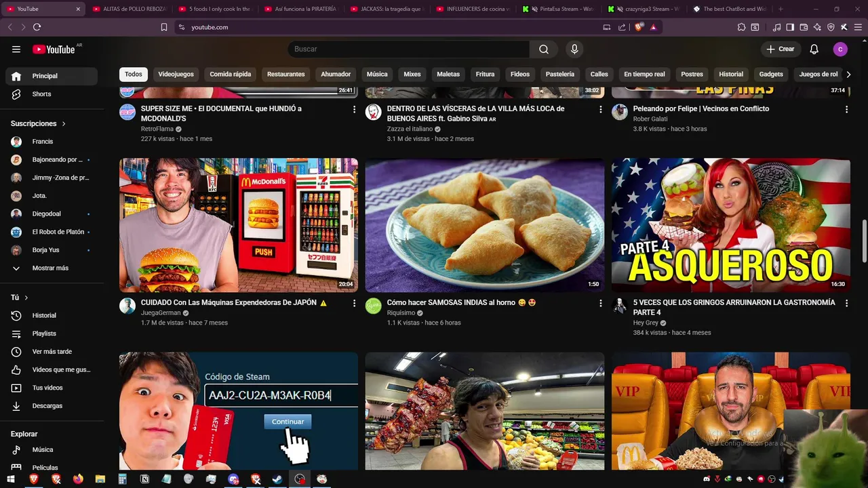This screenshot has height=488, width=868.
Task: Select the Pastelería chip
Action: click(x=560, y=74)
